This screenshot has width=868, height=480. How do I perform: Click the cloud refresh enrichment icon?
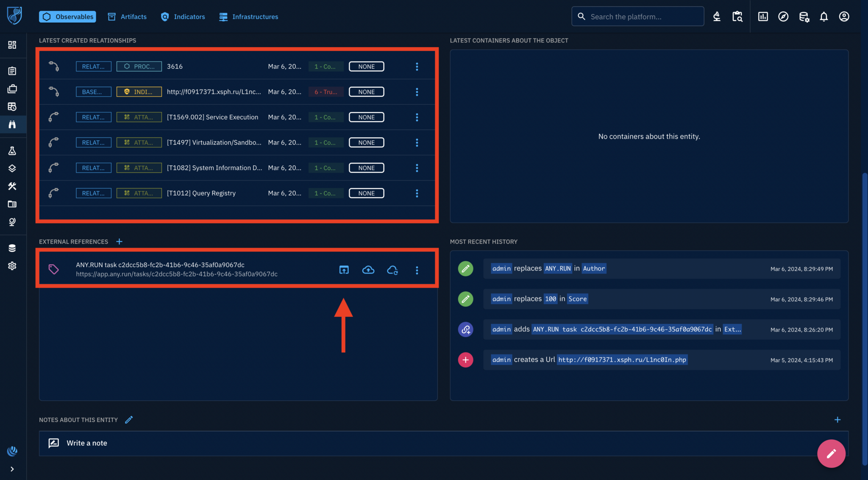392,270
